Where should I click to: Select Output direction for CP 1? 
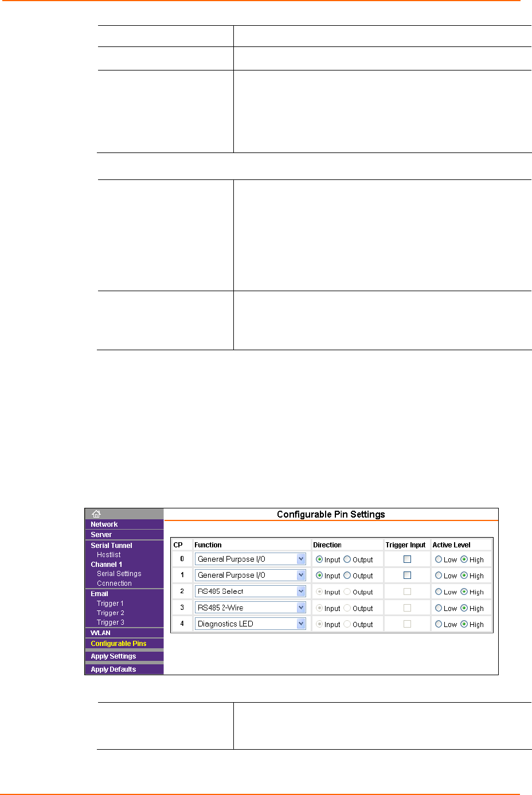click(347, 575)
